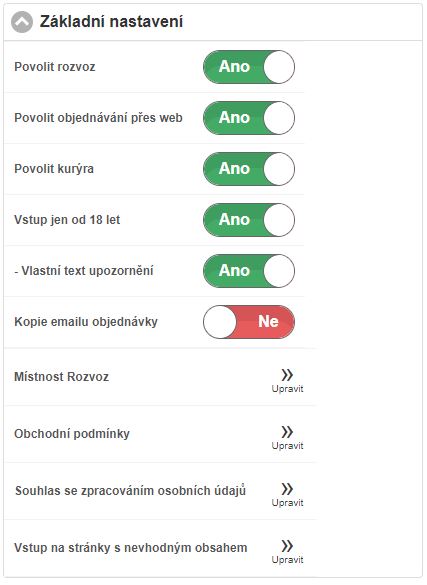427x585 pixels.
Task: Click the Povolit kurýra label text
Action: tap(54, 169)
